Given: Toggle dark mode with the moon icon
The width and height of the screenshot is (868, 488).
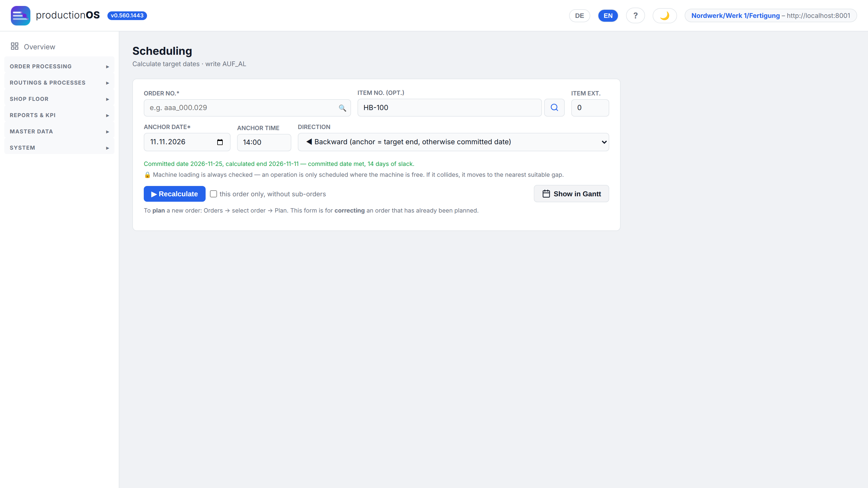Looking at the screenshot, I should coord(665,16).
